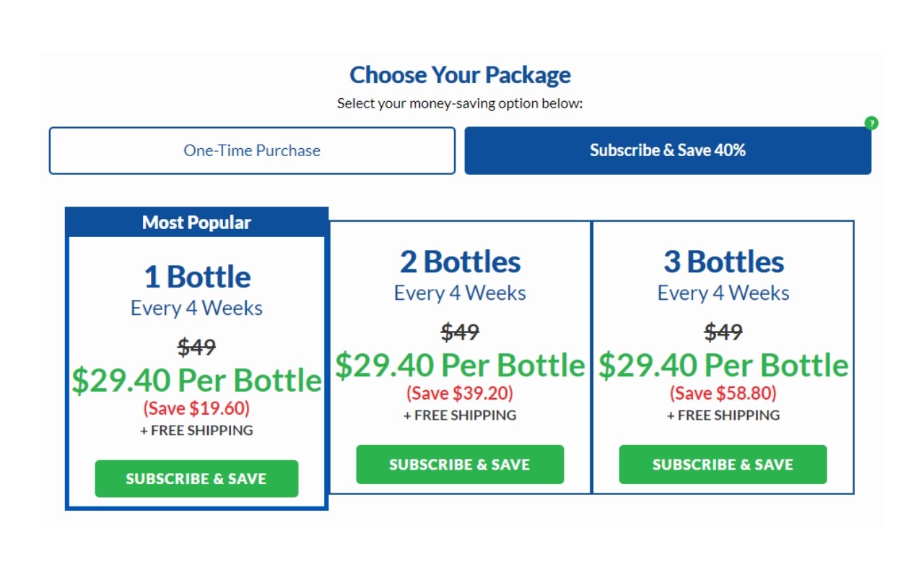Click the green question mark help icon
The image size is (924, 578).
871,124
